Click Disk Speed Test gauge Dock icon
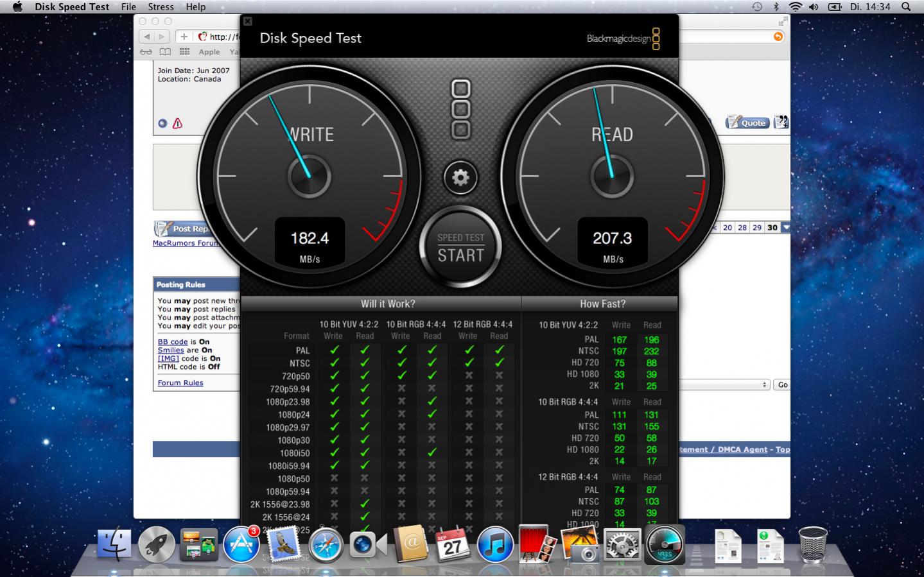This screenshot has width=924, height=577. tap(665, 545)
